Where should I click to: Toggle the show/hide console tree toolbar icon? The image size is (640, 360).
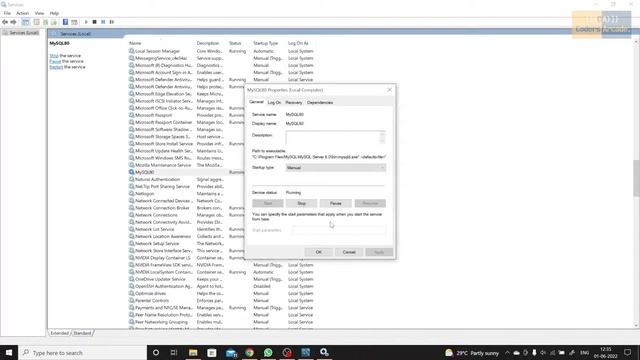click(25, 22)
